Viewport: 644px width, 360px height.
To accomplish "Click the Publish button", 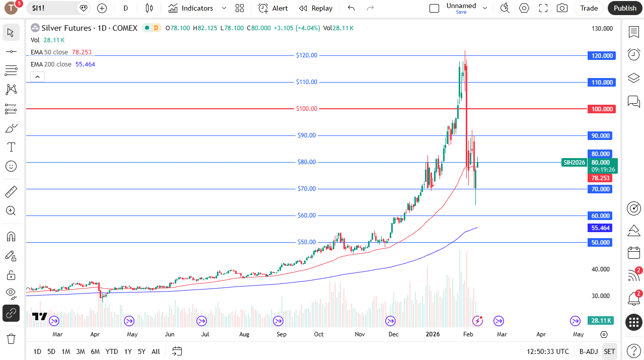I will coord(625,8).
